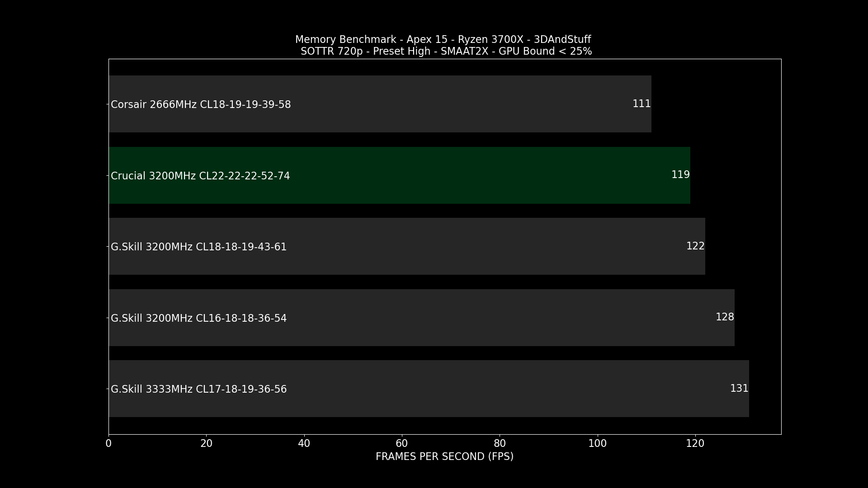
Task: Click the G.Skill 3200MHz CL18-18-19-43-61 label
Action: pyautogui.click(x=198, y=247)
